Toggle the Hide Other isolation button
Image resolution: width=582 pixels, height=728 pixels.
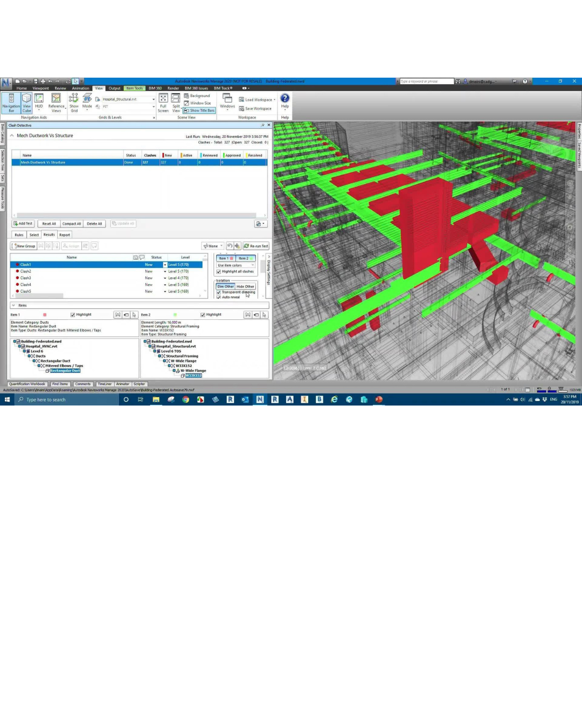(x=245, y=286)
